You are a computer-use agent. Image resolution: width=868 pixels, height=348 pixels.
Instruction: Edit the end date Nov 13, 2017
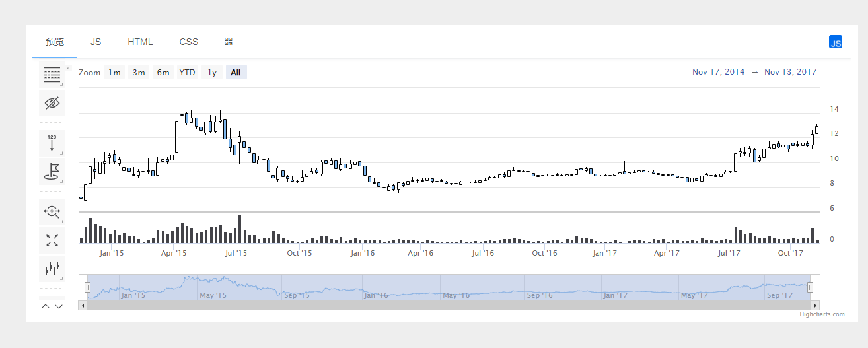tap(791, 72)
